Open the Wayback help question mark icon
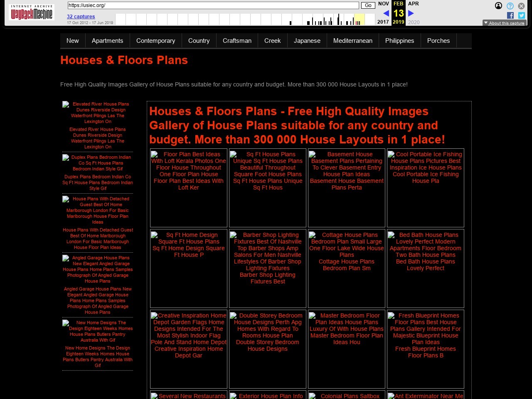This screenshot has height=399, width=532. point(510,6)
